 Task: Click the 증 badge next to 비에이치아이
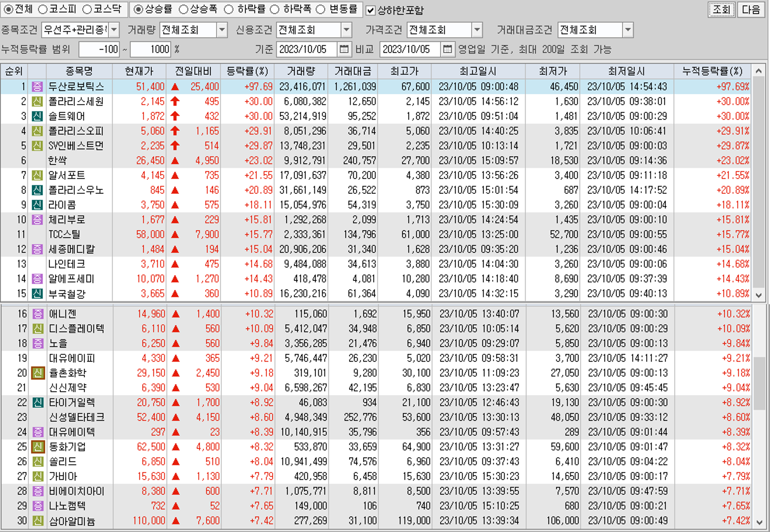tap(38, 491)
